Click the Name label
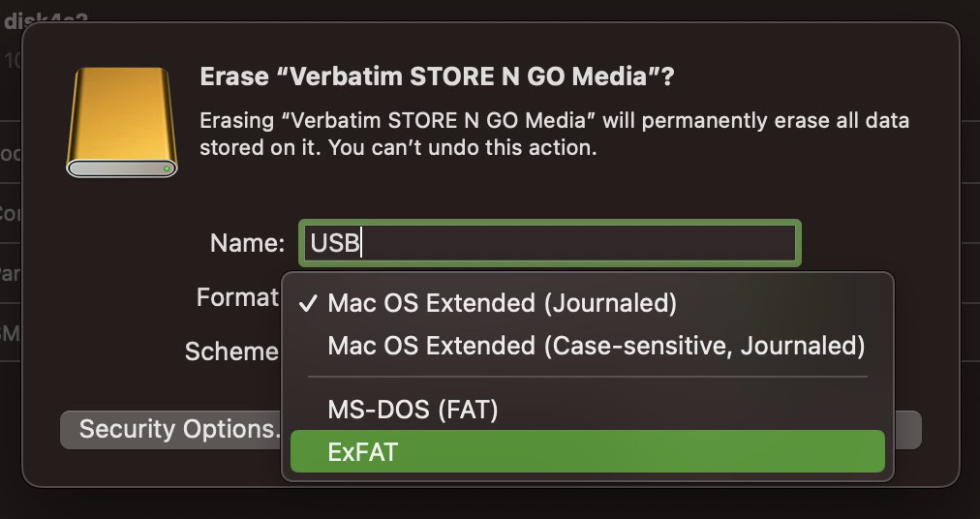This screenshot has width=980, height=519. point(247,243)
